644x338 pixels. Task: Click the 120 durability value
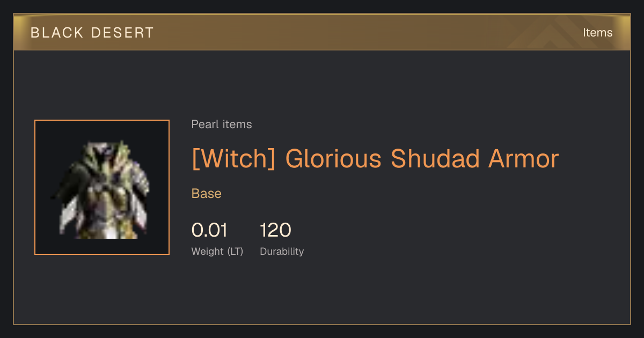point(275,230)
